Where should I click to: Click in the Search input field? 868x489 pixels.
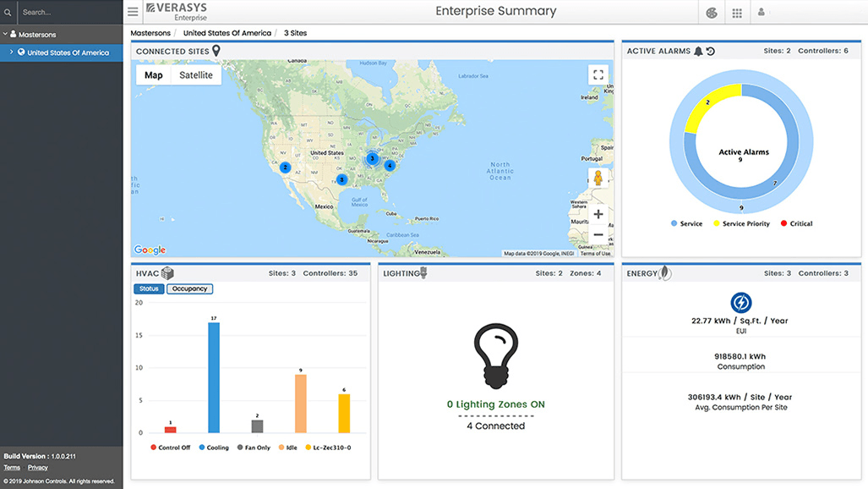69,12
